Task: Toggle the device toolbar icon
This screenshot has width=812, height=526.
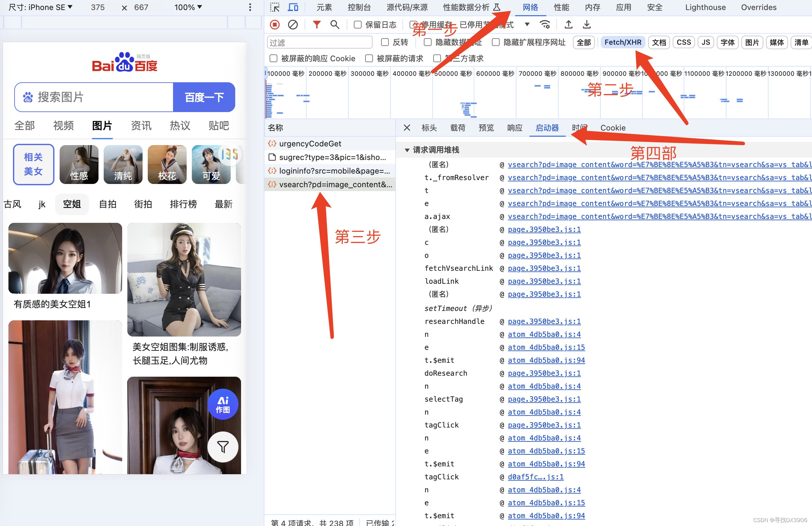Action: point(293,7)
